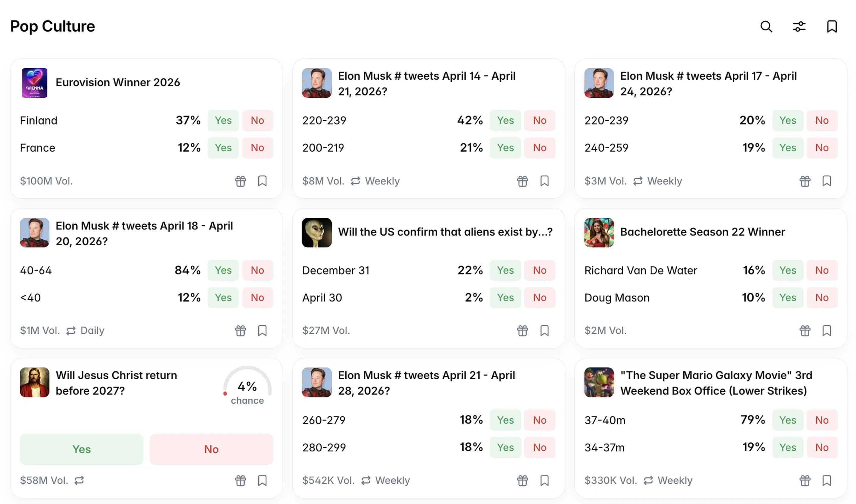The width and height of the screenshot is (856, 504).
Task: Click Daily recurrence icon on $1M card
Action: (x=71, y=330)
